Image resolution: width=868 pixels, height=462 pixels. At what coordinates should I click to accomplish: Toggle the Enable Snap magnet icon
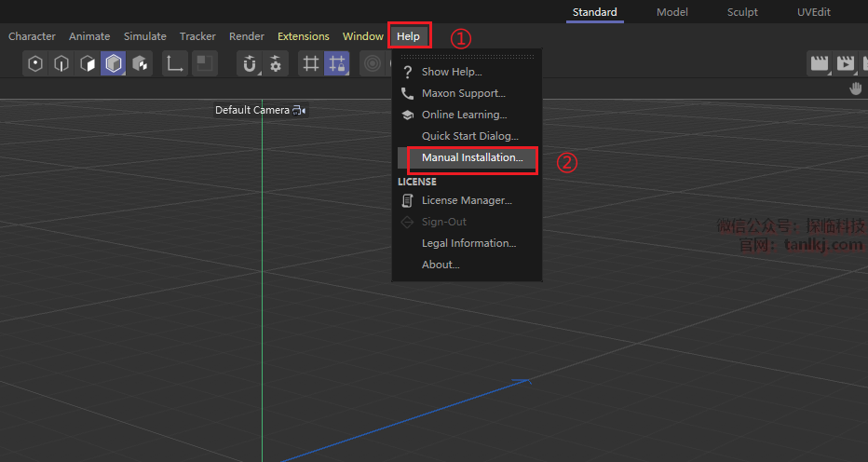250,64
